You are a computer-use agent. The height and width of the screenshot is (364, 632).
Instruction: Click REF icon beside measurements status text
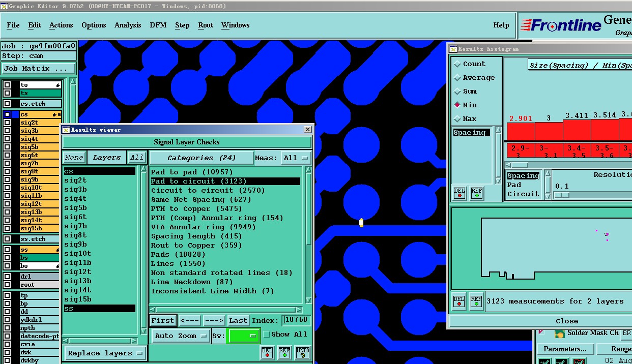tap(476, 301)
